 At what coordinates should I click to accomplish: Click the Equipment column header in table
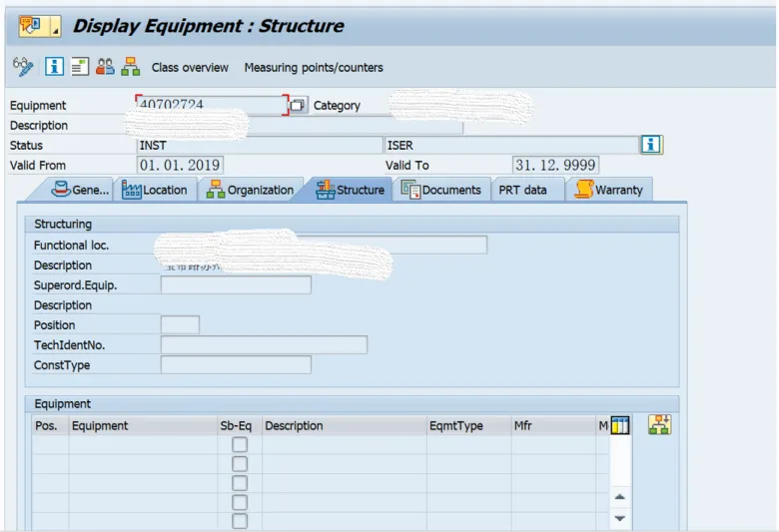[143, 425]
